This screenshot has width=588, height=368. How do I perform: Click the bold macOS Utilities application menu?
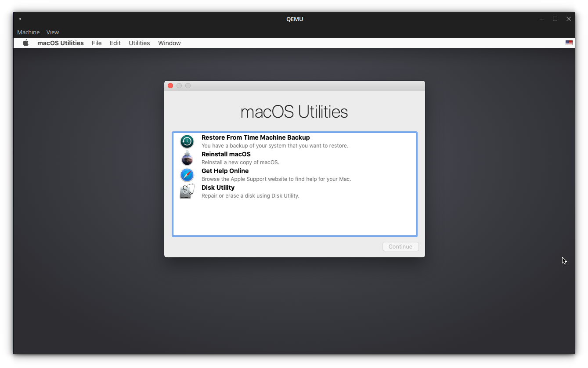point(60,43)
